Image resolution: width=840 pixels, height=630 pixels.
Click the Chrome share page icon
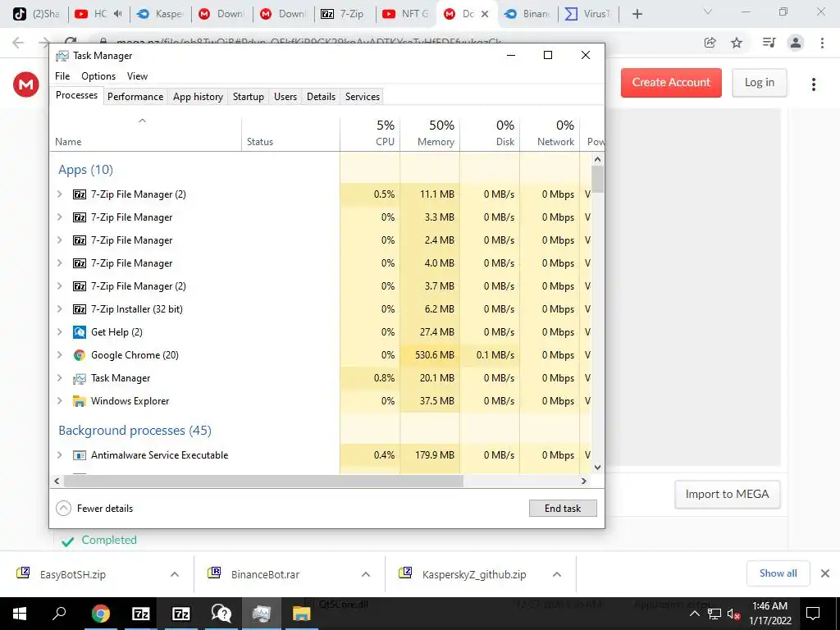pos(710,43)
